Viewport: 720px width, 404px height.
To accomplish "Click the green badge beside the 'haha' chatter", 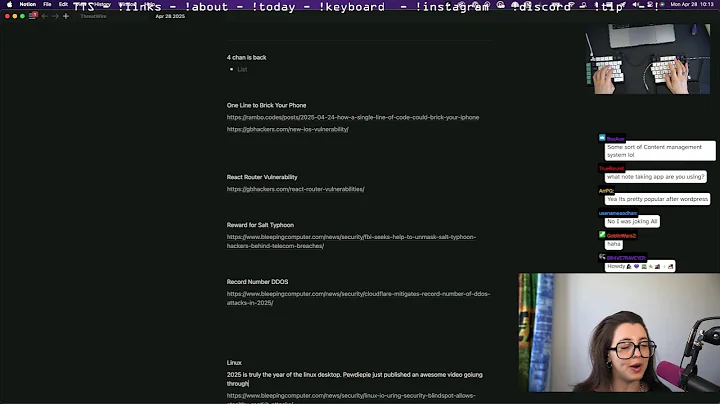I will 602,235.
